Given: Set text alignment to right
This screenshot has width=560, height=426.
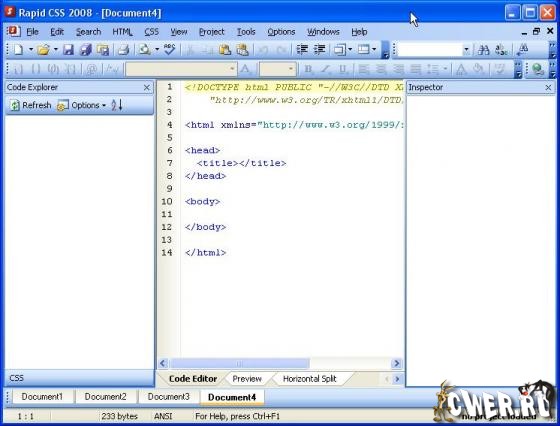Looking at the screenshot, I should pyautogui.click(x=398, y=69).
